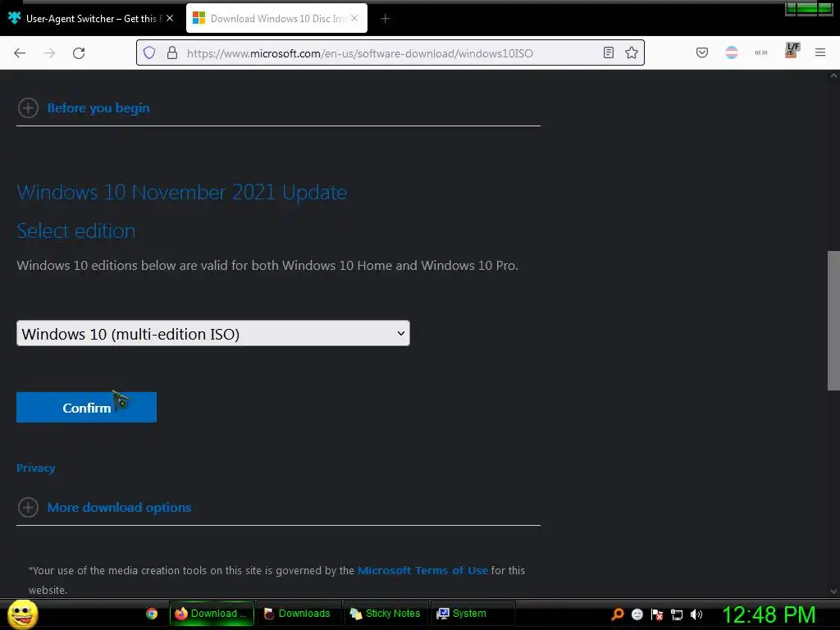Open the L/F extension toolbar button
Image resolution: width=840 pixels, height=630 pixels.
point(792,50)
